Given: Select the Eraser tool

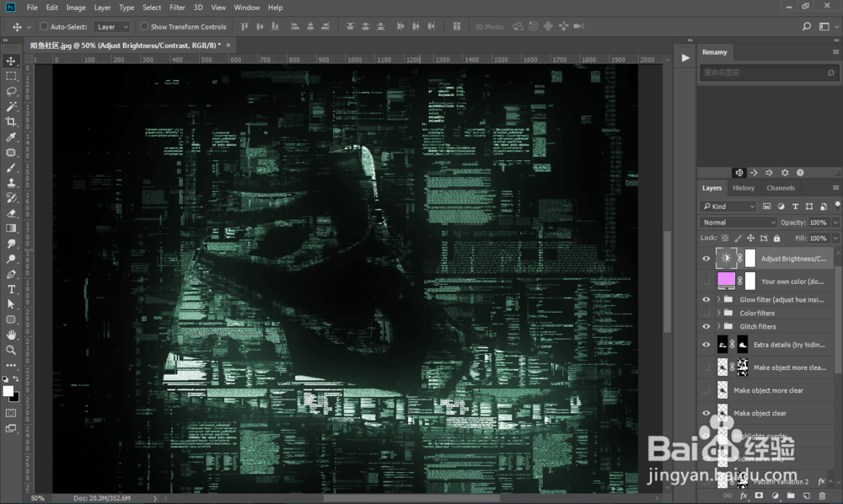Looking at the screenshot, I should [x=11, y=213].
